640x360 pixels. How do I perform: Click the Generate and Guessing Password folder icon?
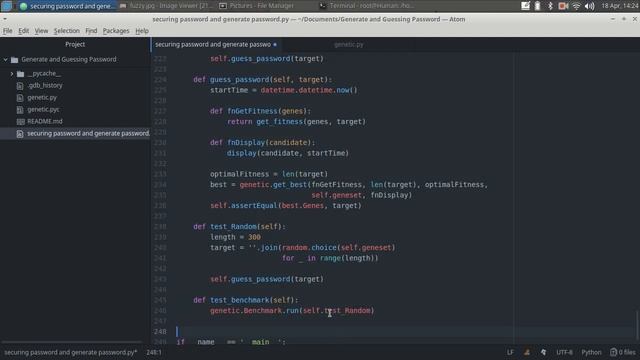[15, 60]
